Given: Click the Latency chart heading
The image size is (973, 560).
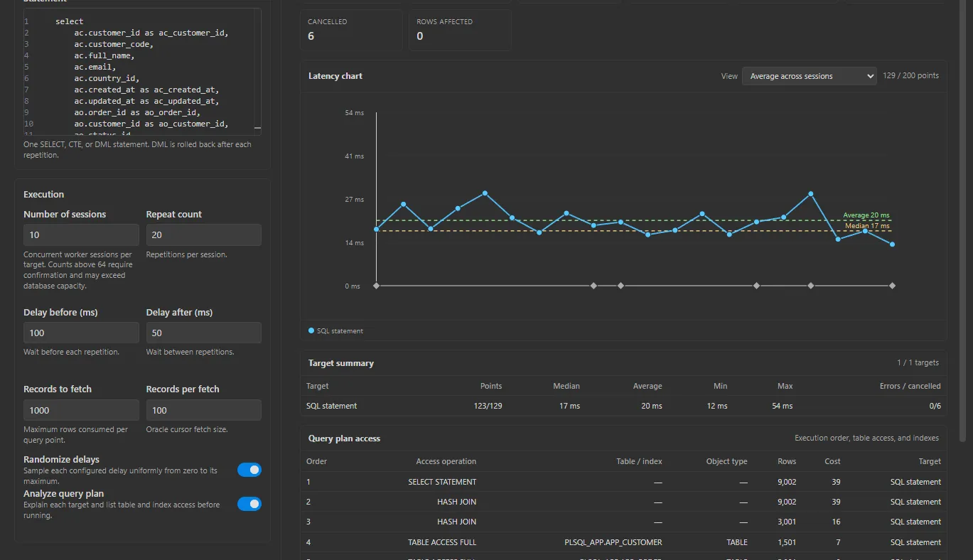Looking at the screenshot, I should [x=335, y=76].
